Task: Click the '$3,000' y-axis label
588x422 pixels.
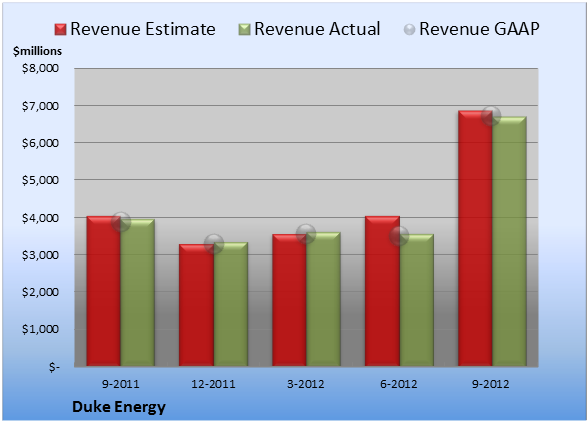Action: (40, 255)
